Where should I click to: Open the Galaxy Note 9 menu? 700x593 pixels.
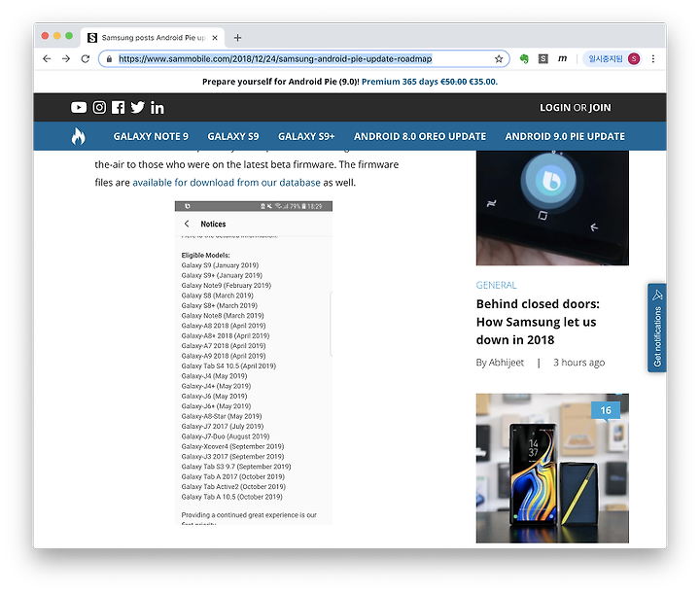(x=151, y=136)
